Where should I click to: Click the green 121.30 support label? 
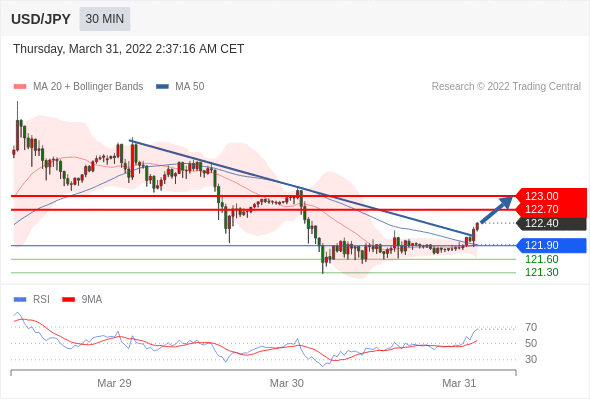[x=541, y=272]
